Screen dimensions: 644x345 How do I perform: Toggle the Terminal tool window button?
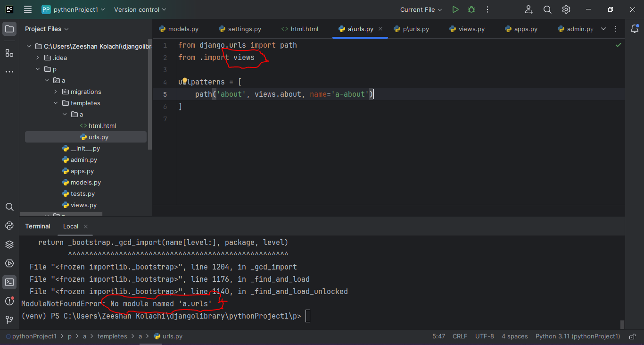9,282
